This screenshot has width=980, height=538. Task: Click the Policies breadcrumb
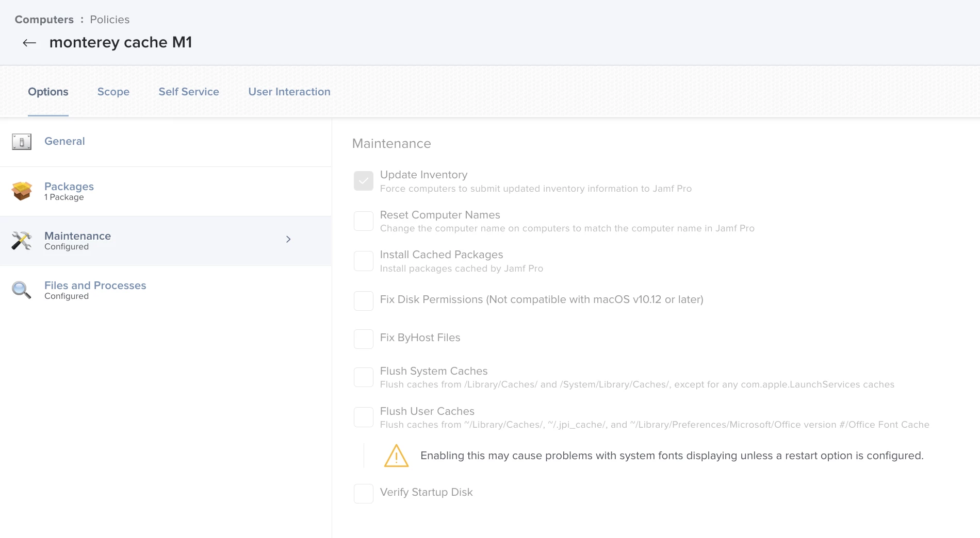[110, 20]
